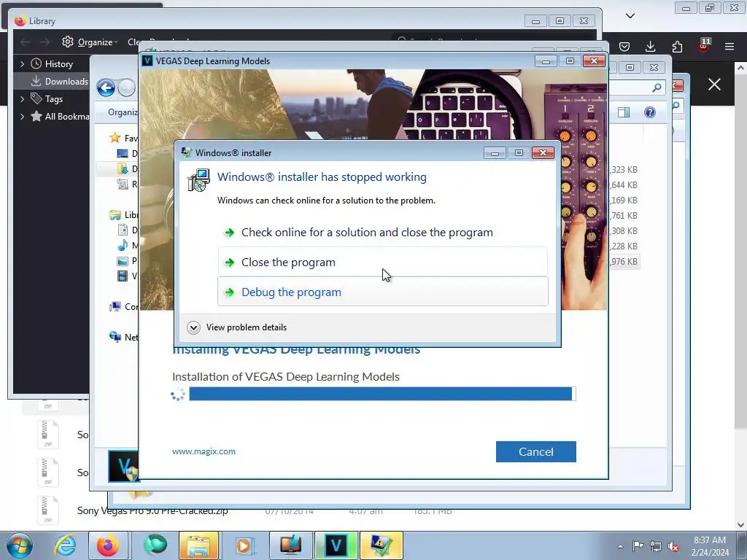This screenshot has width=747, height=560.
Task: Click the Explorer search magnifier icon
Action: pos(657,87)
